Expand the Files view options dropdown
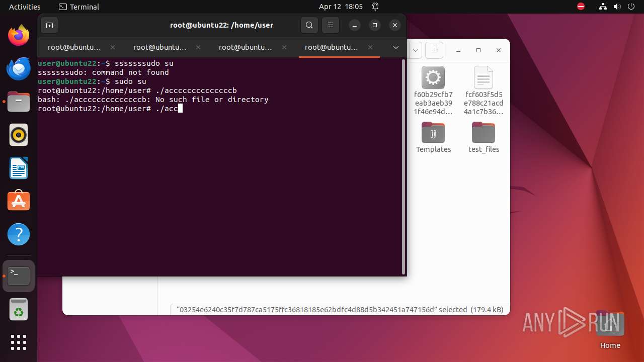The height and width of the screenshot is (362, 644). coord(416,50)
